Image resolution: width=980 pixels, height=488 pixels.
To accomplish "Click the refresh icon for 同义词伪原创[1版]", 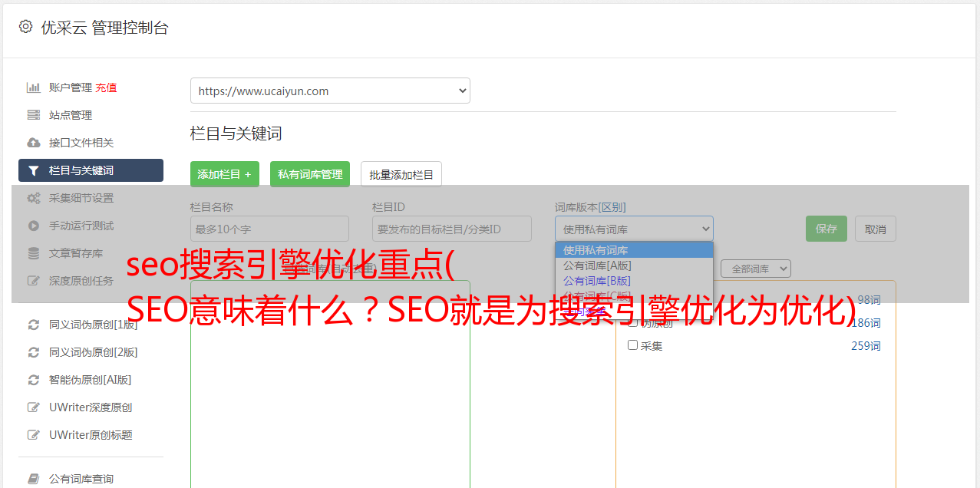I will (x=33, y=325).
